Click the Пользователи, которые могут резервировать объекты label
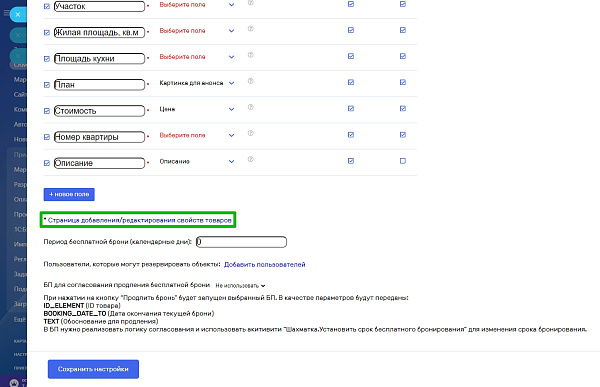The width and height of the screenshot is (600, 387). pos(132,264)
